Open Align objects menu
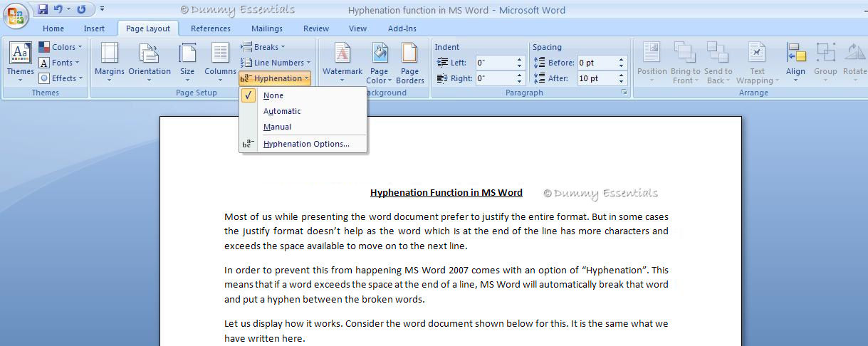This screenshot has height=346, width=868. pos(796,63)
